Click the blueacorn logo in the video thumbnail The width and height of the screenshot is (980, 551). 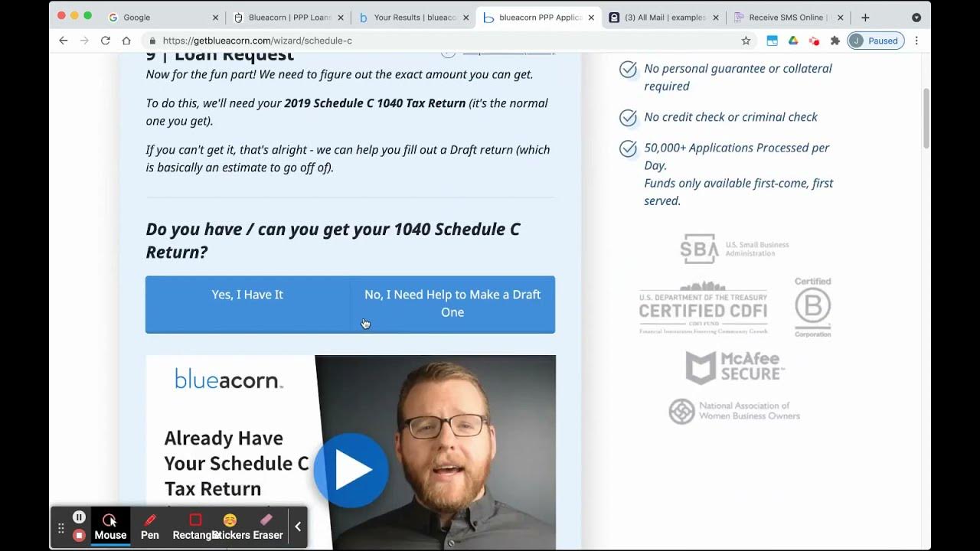tap(229, 379)
